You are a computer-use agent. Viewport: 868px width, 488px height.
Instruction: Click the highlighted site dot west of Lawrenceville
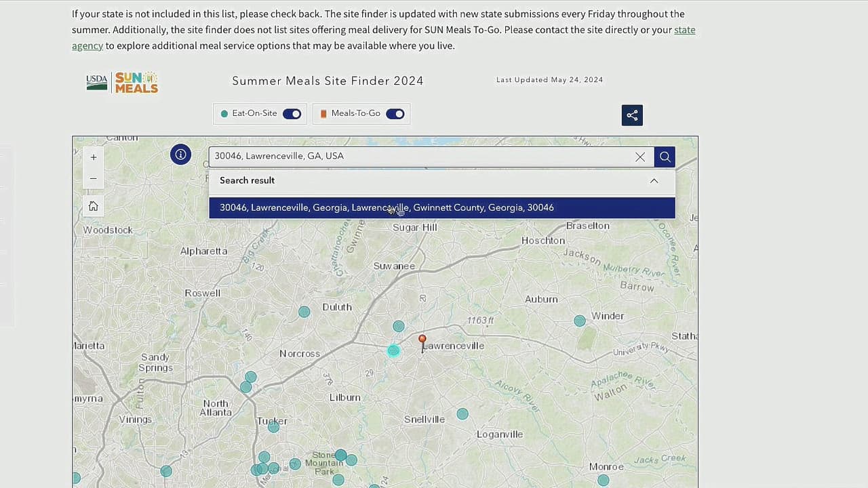click(393, 350)
